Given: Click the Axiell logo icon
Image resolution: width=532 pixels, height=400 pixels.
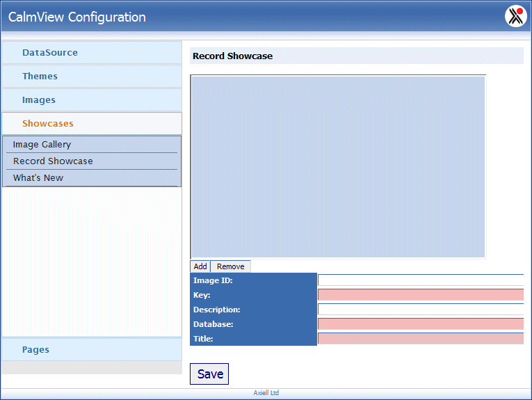Looking at the screenshot, I should pos(515,16).
